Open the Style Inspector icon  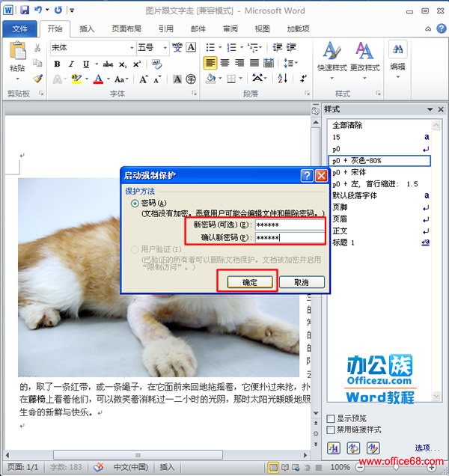(353, 448)
